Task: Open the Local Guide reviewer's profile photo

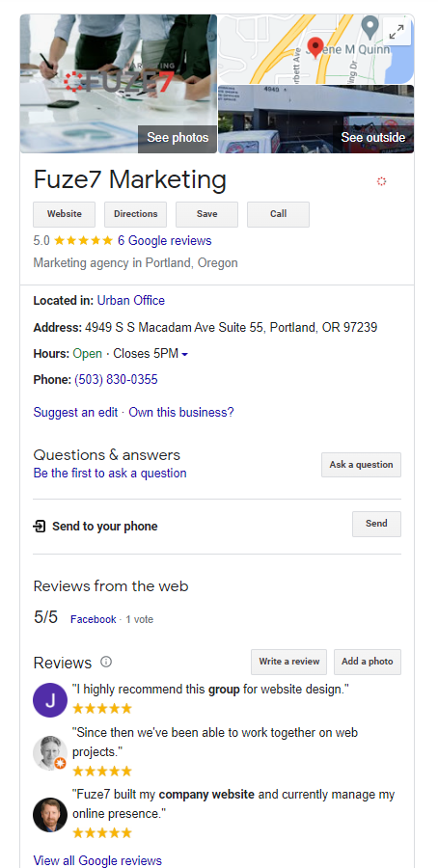Action: 50,752
